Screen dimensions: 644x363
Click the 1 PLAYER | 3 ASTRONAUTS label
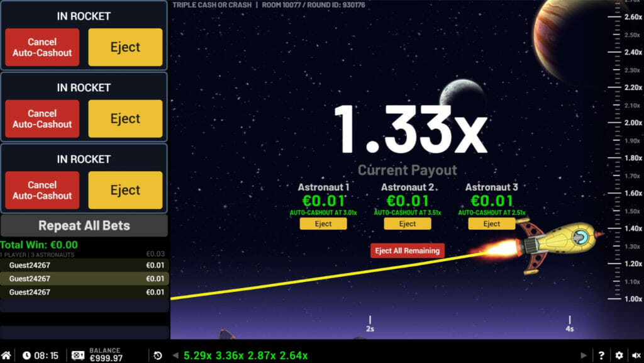tap(37, 255)
